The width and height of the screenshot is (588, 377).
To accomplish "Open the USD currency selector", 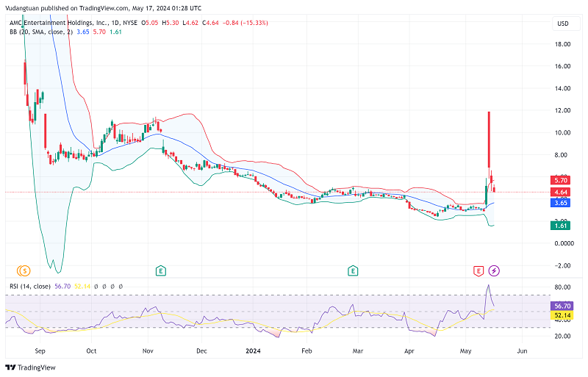I will [x=563, y=24].
